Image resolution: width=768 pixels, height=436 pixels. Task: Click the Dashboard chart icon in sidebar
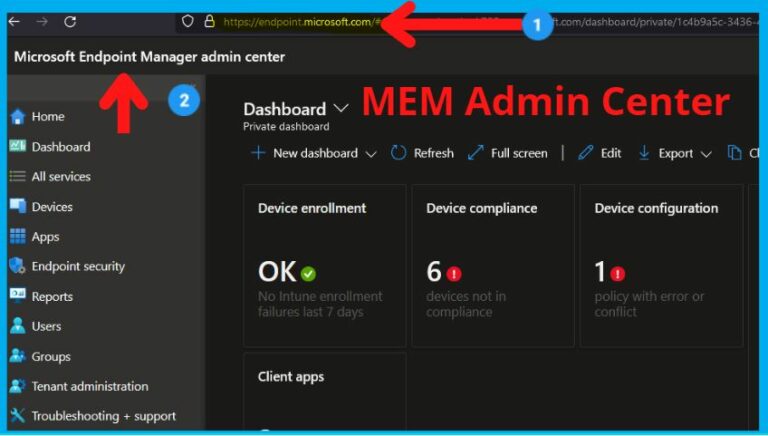click(18, 146)
